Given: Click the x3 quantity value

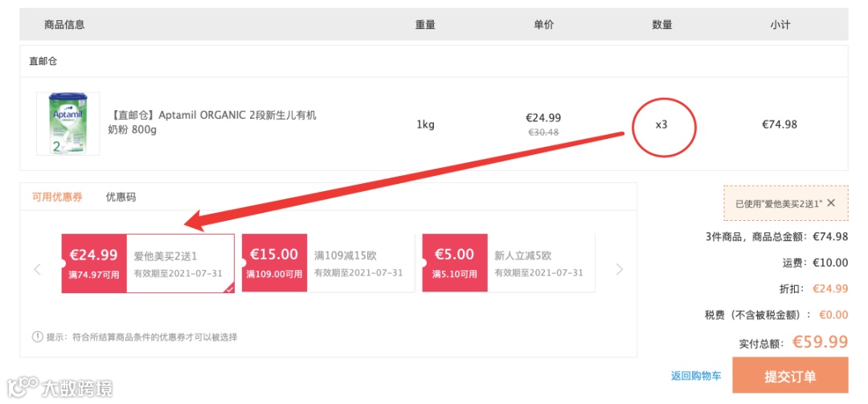Looking at the screenshot, I should click(661, 124).
